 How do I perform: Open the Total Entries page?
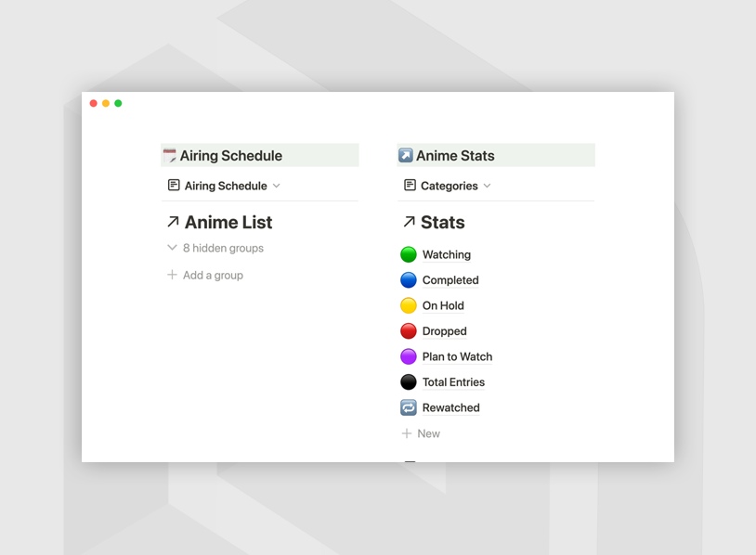pyautogui.click(x=453, y=382)
